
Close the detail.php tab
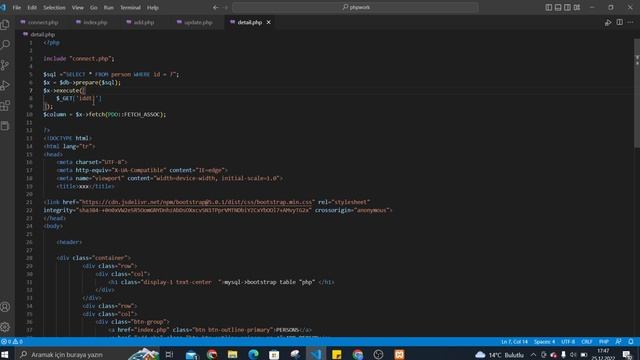click(269, 22)
